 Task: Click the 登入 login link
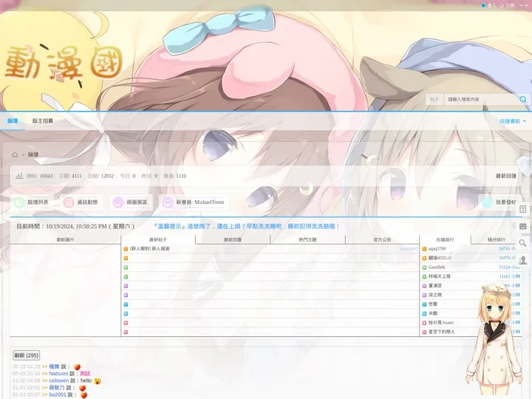(492, 4)
